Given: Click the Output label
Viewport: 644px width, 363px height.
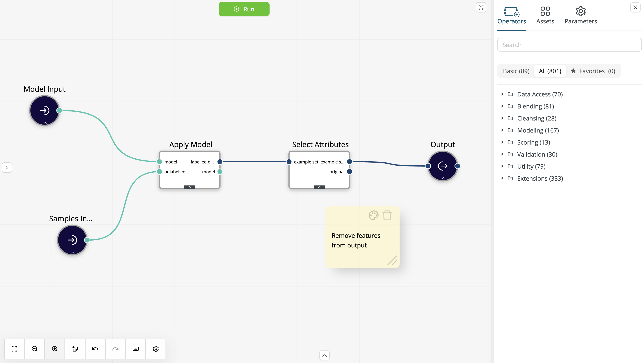Looking at the screenshot, I should (x=443, y=144).
